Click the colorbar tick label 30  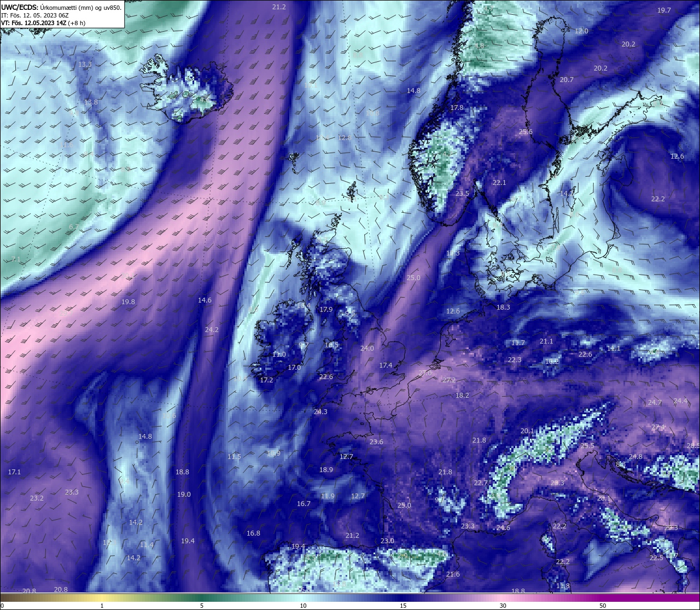pos(503,606)
